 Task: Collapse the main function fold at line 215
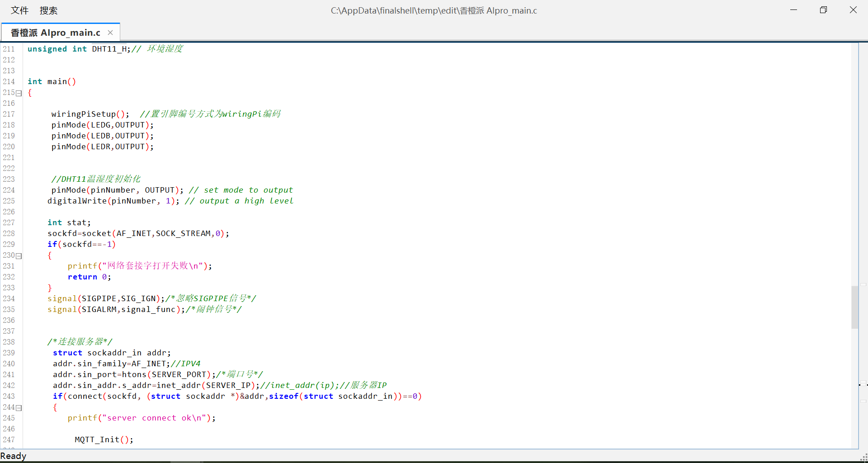coord(19,93)
